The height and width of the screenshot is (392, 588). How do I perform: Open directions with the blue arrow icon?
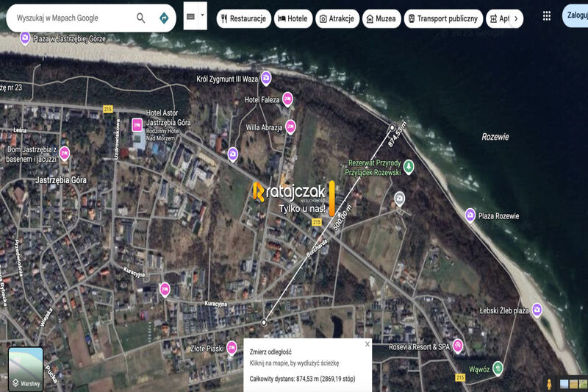164,18
